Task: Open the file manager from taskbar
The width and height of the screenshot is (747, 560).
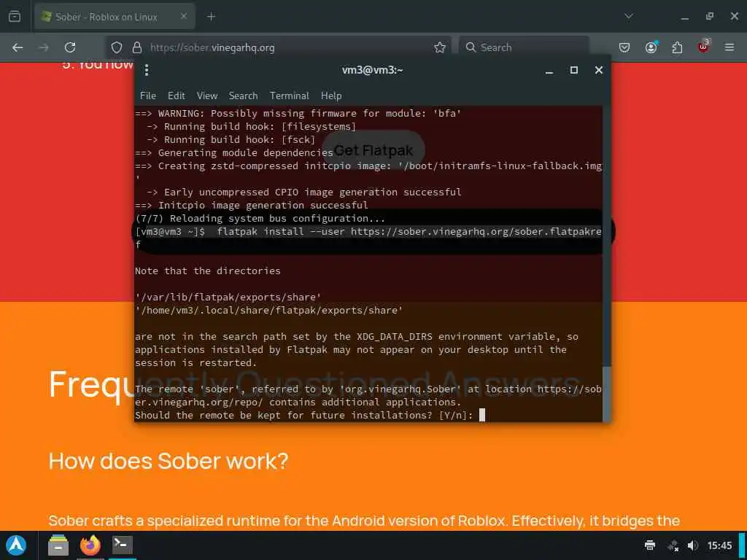Action: pyautogui.click(x=58, y=545)
